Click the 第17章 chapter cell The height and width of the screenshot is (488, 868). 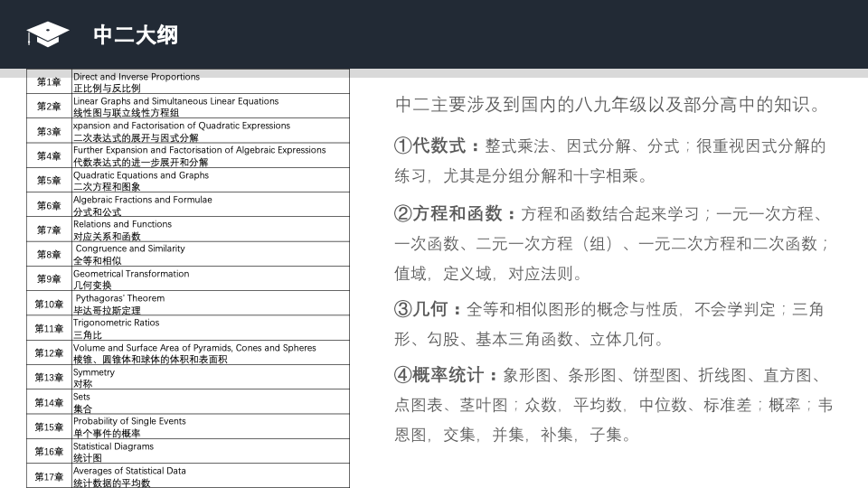tap(49, 476)
